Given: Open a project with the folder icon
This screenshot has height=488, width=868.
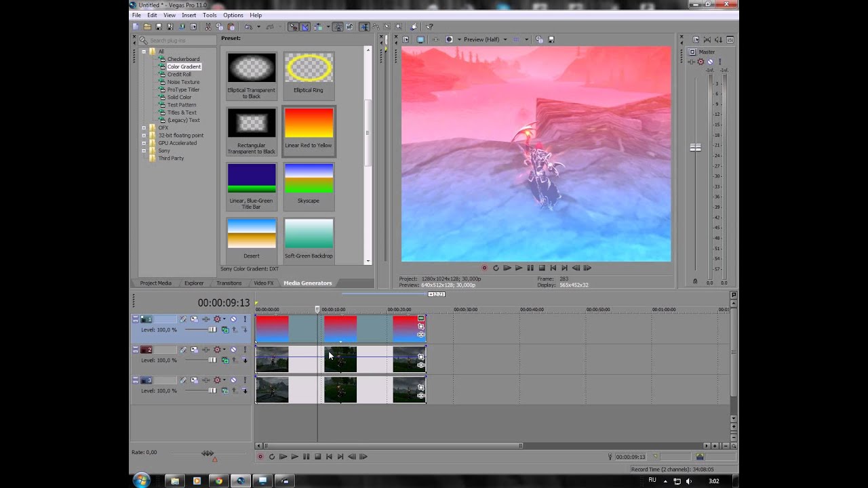Looking at the screenshot, I should pos(147,27).
